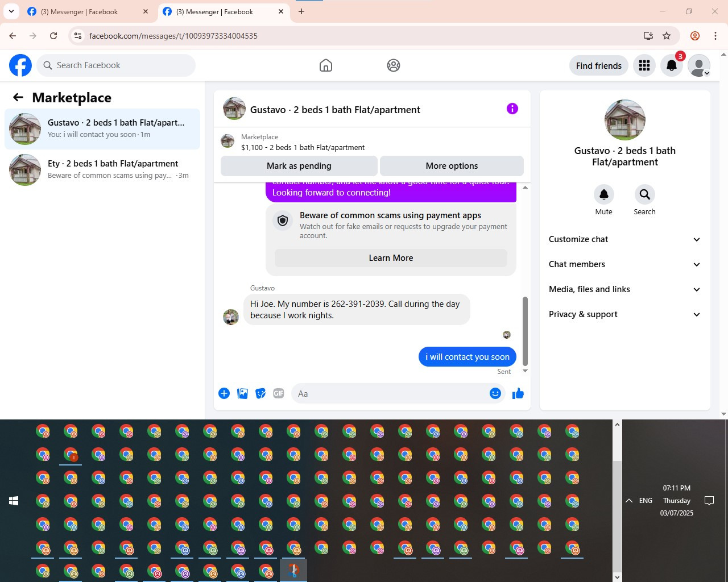Click the Gustavo chat header title
Image resolution: width=728 pixels, height=582 pixels.
(335, 110)
